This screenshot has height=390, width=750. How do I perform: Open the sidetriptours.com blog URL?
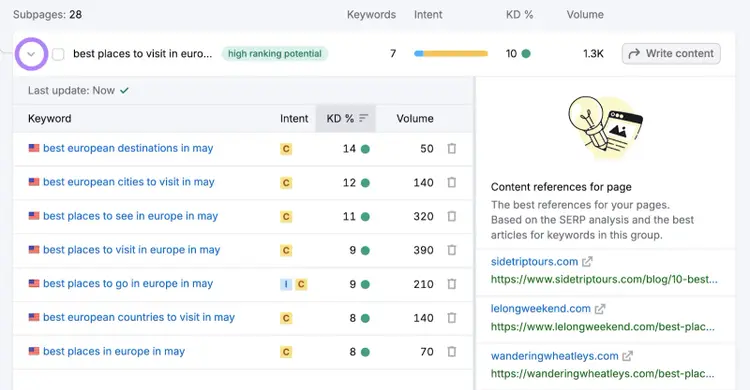tap(604, 279)
